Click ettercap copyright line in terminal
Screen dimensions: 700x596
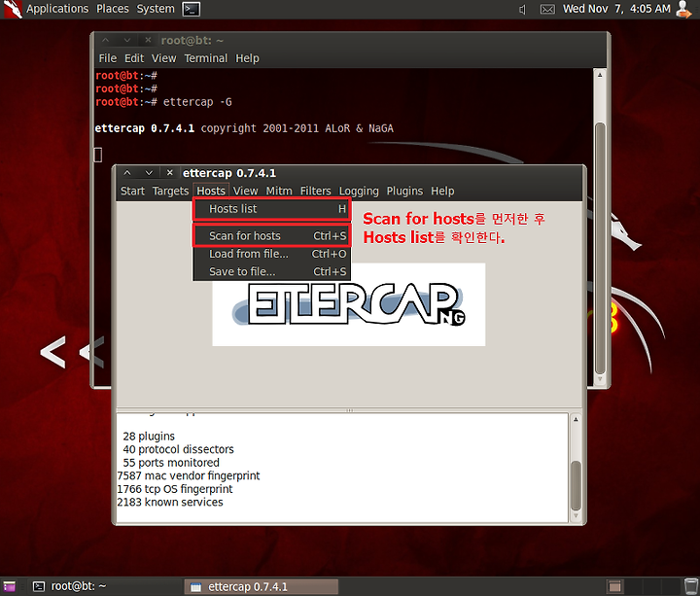244,128
